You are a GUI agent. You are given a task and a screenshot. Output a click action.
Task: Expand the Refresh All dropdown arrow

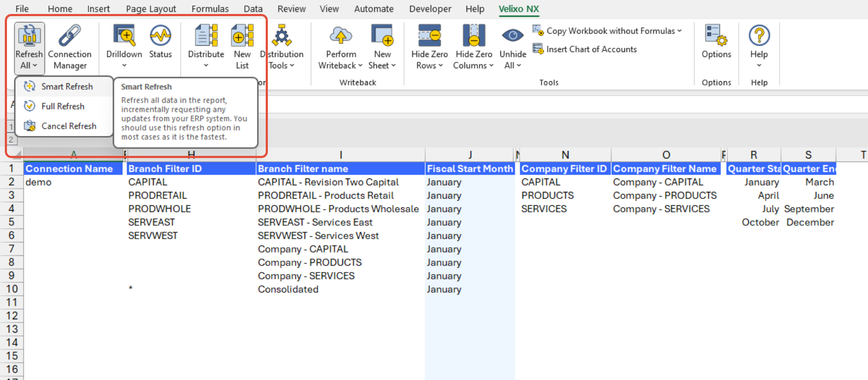[35, 66]
